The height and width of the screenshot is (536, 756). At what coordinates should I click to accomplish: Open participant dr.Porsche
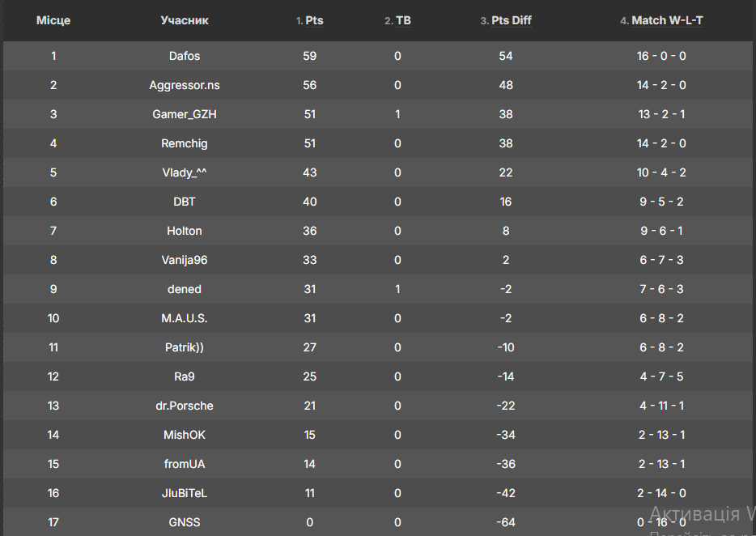pos(185,406)
